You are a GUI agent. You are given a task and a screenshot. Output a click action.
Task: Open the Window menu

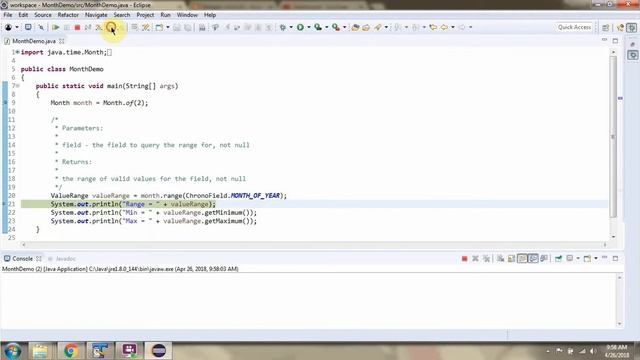coord(187,15)
